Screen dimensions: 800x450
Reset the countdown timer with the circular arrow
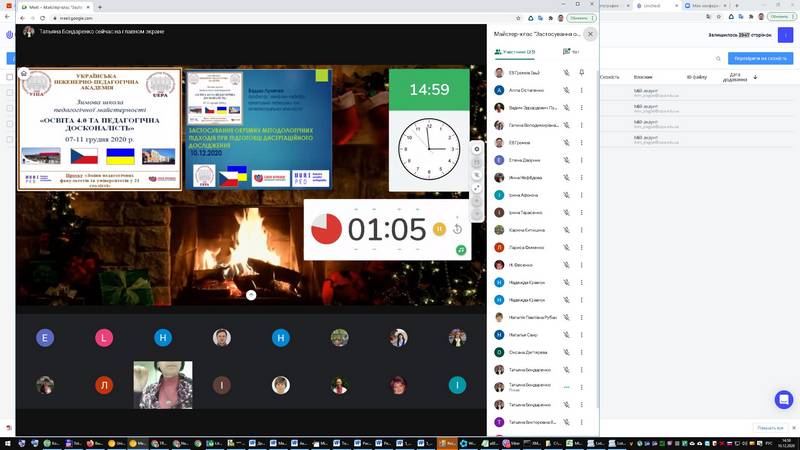coord(457,230)
